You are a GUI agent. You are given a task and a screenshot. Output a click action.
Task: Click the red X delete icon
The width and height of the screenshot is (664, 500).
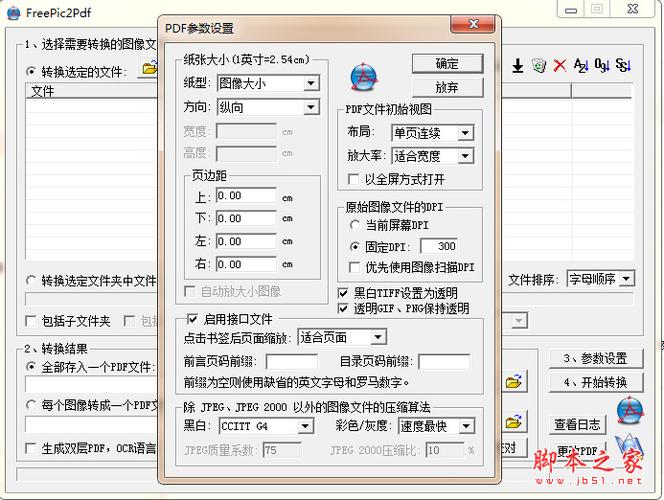tap(560, 66)
